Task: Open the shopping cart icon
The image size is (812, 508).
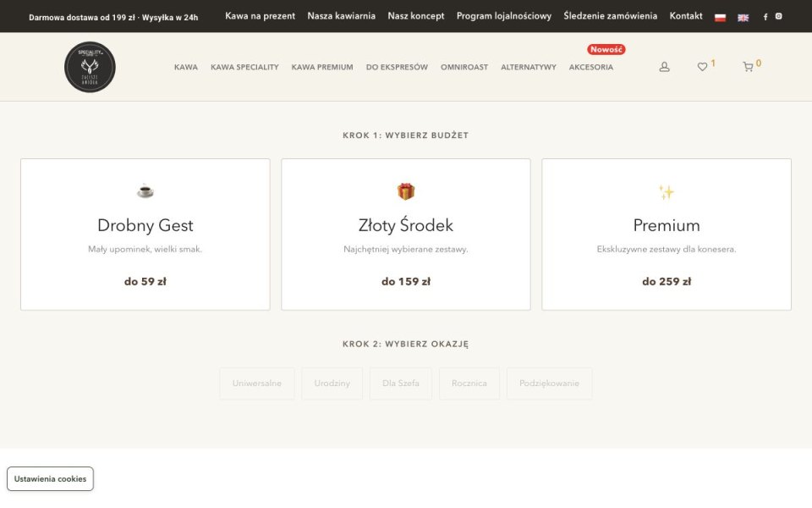Action: (748, 67)
